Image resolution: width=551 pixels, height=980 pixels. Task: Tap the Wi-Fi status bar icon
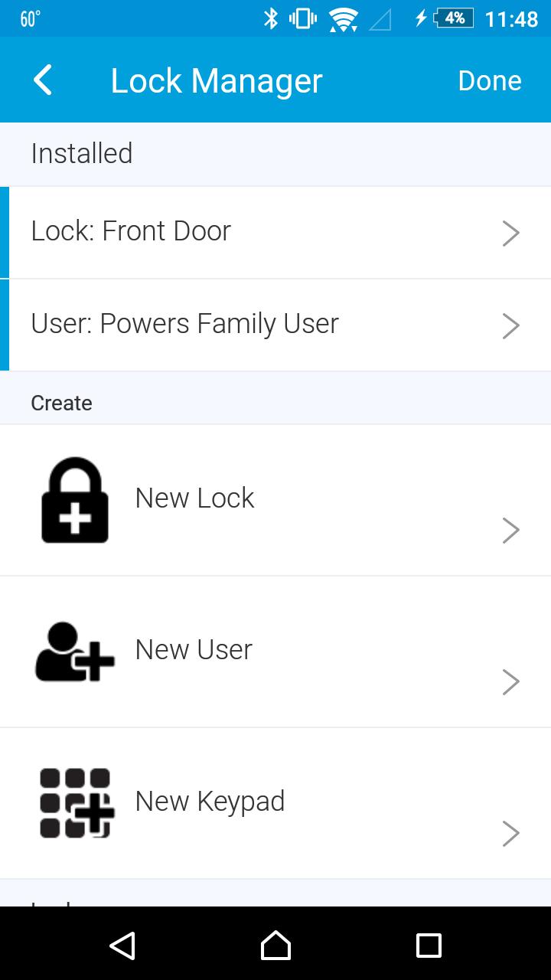tap(343, 18)
